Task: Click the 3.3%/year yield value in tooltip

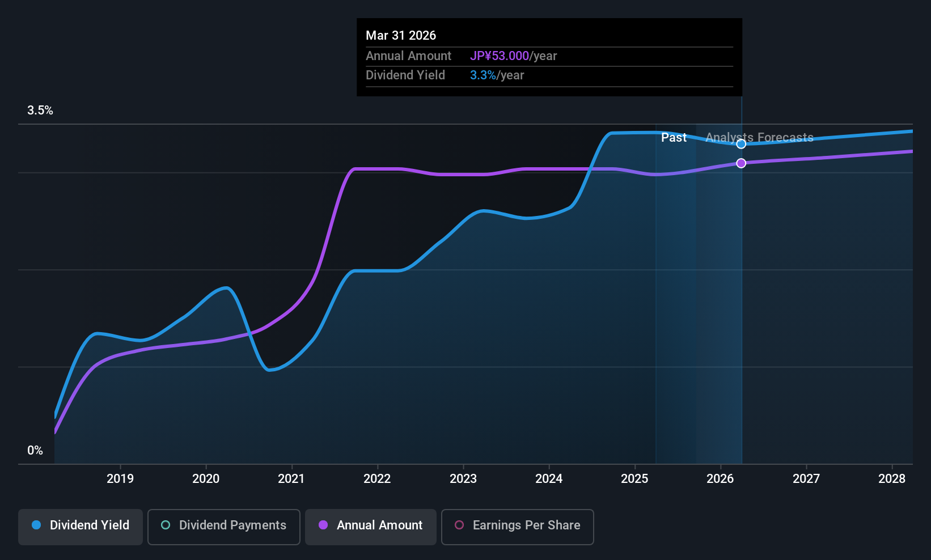Action: [x=497, y=75]
